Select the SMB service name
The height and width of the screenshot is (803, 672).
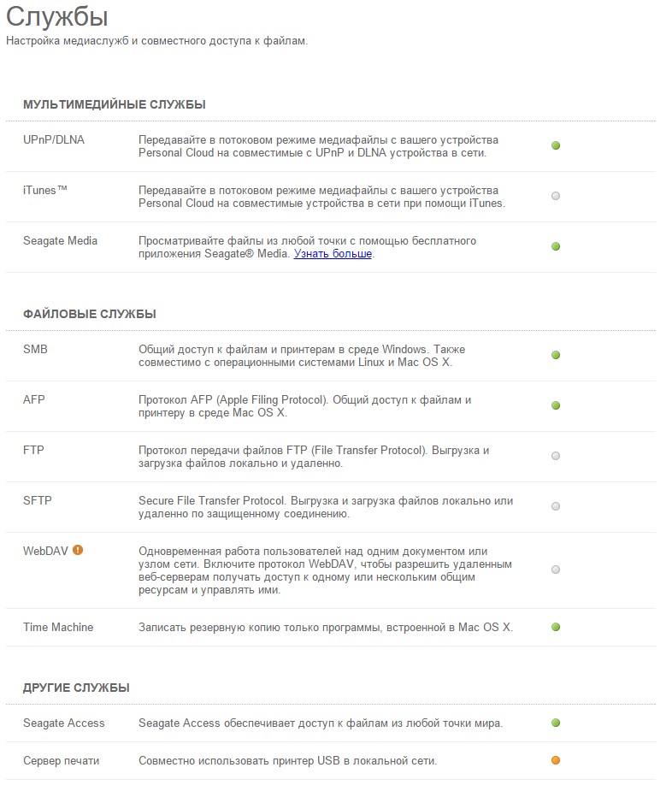tap(35, 350)
